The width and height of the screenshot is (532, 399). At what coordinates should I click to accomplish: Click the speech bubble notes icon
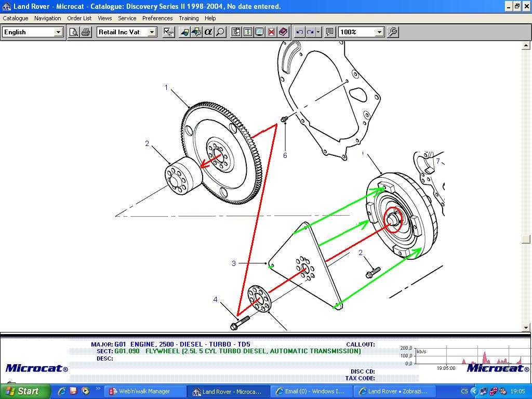329,32
